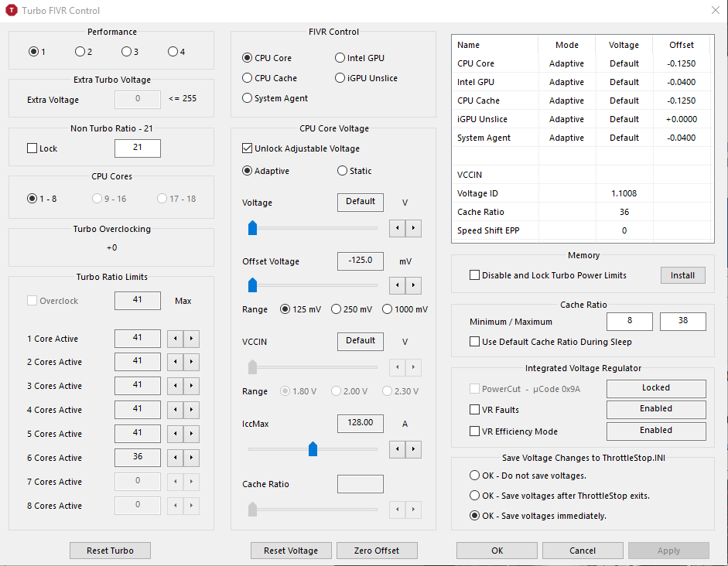Decrease the 6 Cores Active ratio
The width and height of the screenshot is (728, 566).
coord(175,458)
